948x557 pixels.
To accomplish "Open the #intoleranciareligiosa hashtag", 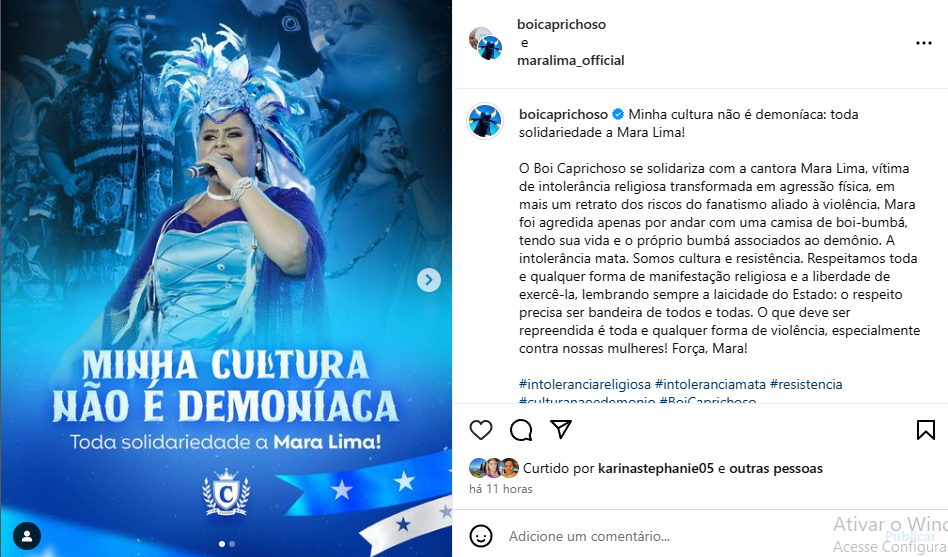I will click(585, 384).
